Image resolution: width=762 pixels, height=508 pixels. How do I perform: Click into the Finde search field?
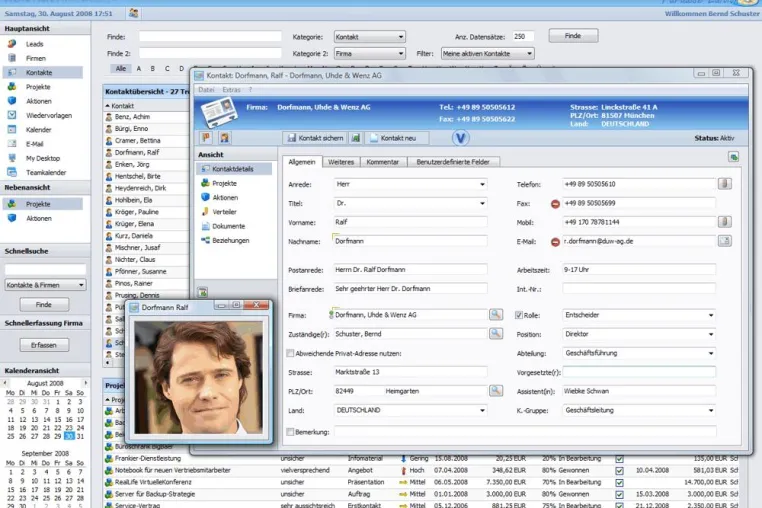coord(210,36)
